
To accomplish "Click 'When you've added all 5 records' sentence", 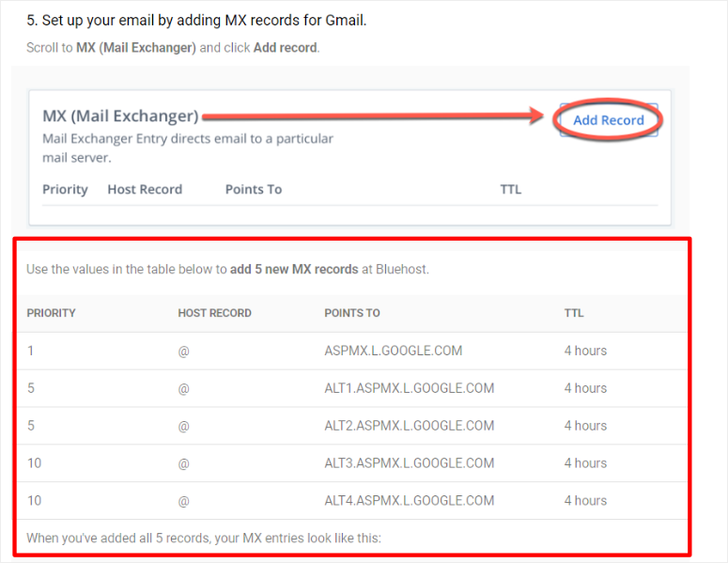I will pyautogui.click(x=203, y=538).
